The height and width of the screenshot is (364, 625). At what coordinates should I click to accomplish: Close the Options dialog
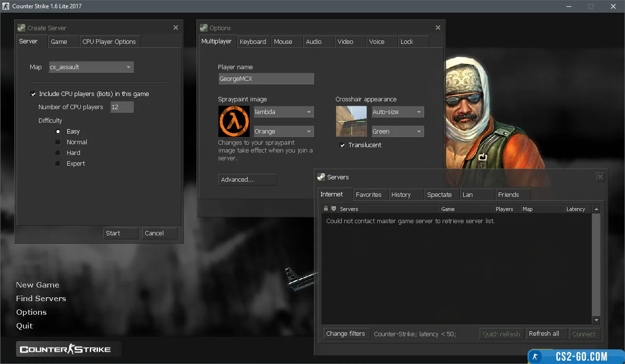[438, 28]
